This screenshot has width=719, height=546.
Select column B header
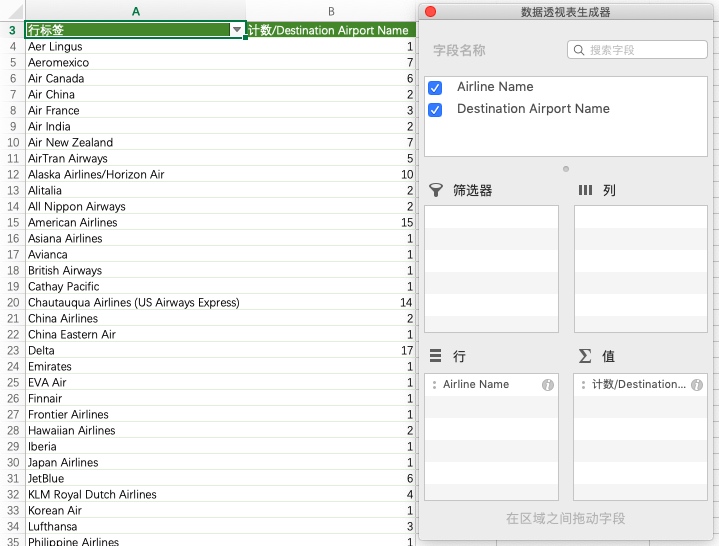[331, 11]
